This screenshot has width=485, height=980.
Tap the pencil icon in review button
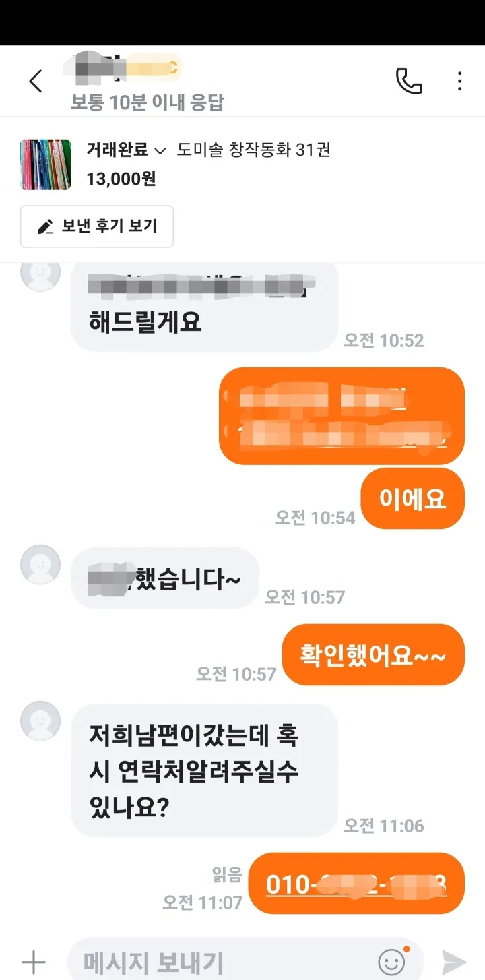pyautogui.click(x=45, y=227)
